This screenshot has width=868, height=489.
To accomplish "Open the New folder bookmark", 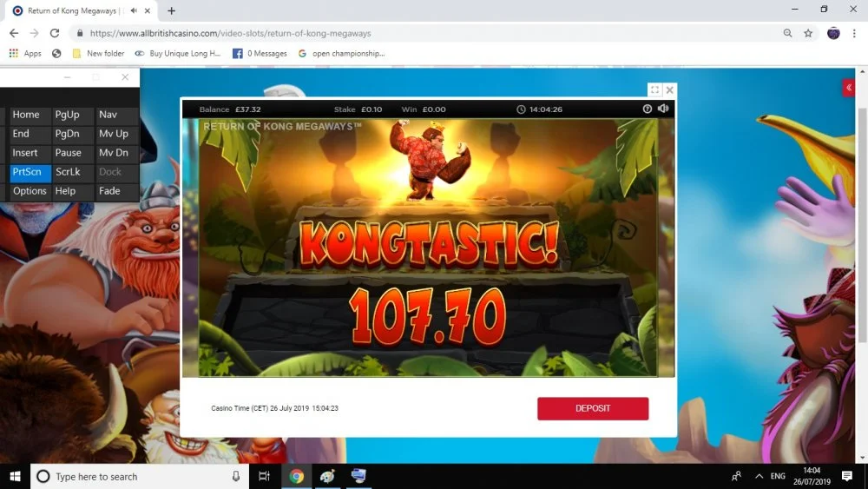I will point(98,53).
